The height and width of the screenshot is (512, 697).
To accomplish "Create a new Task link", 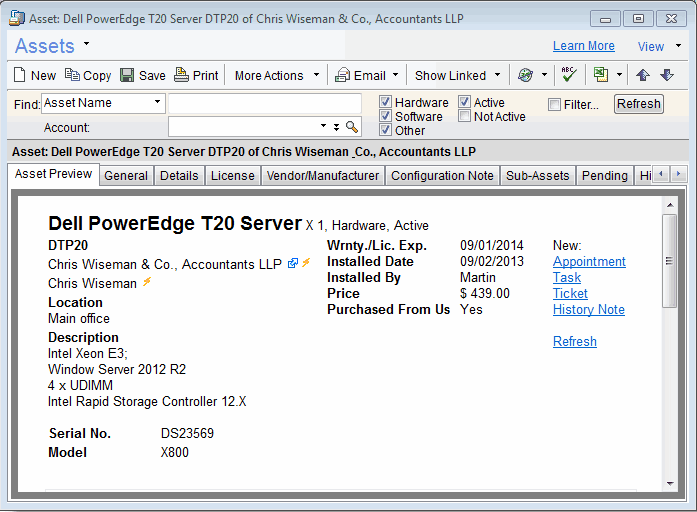I will [x=567, y=277].
